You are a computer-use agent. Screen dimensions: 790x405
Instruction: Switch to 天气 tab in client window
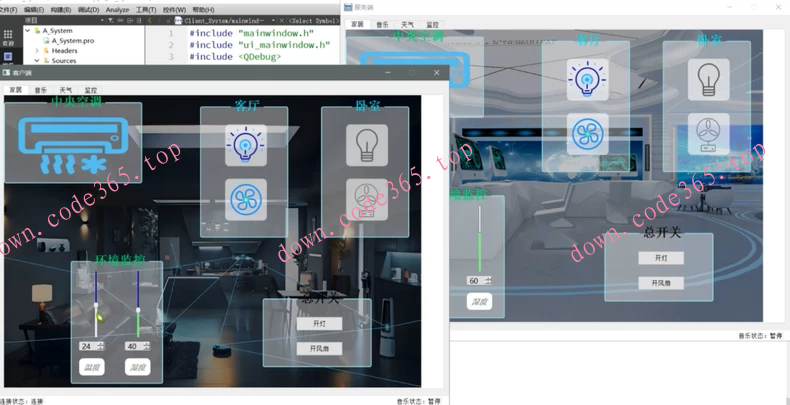tap(65, 90)
